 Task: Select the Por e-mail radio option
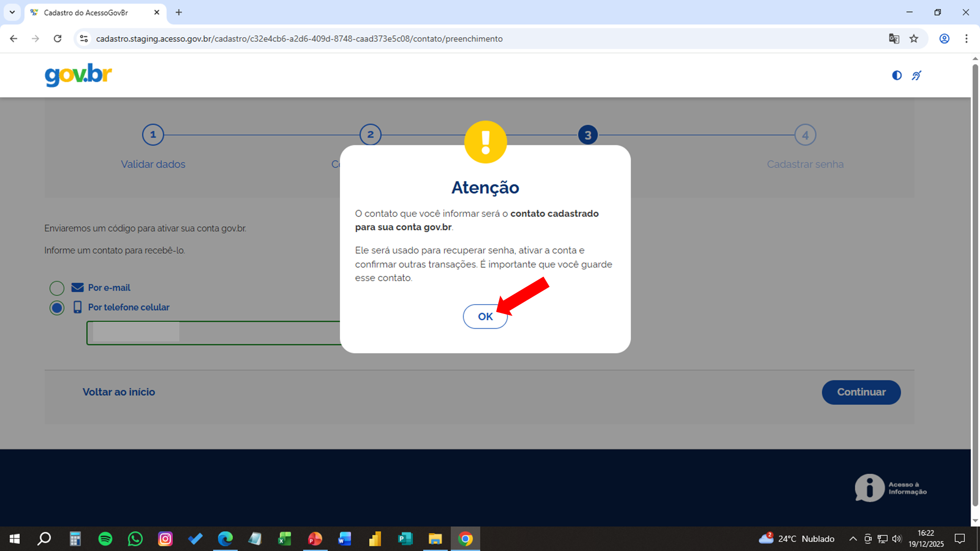[57, 288]
